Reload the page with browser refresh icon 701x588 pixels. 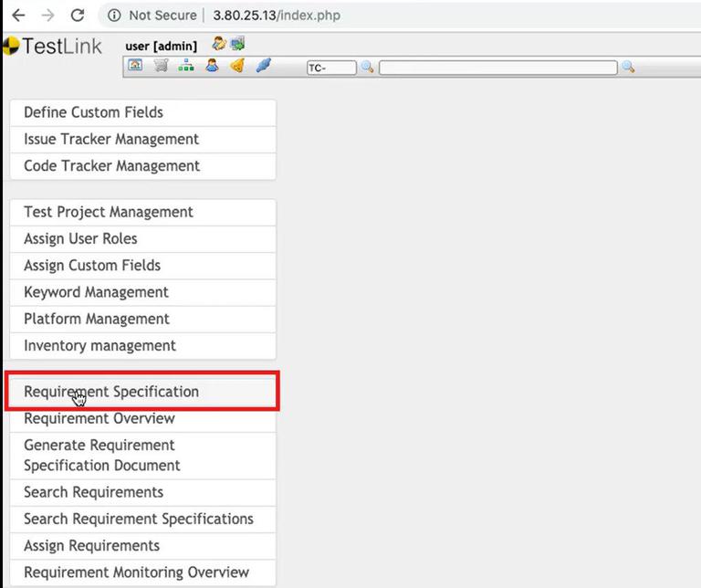(78, 16)
